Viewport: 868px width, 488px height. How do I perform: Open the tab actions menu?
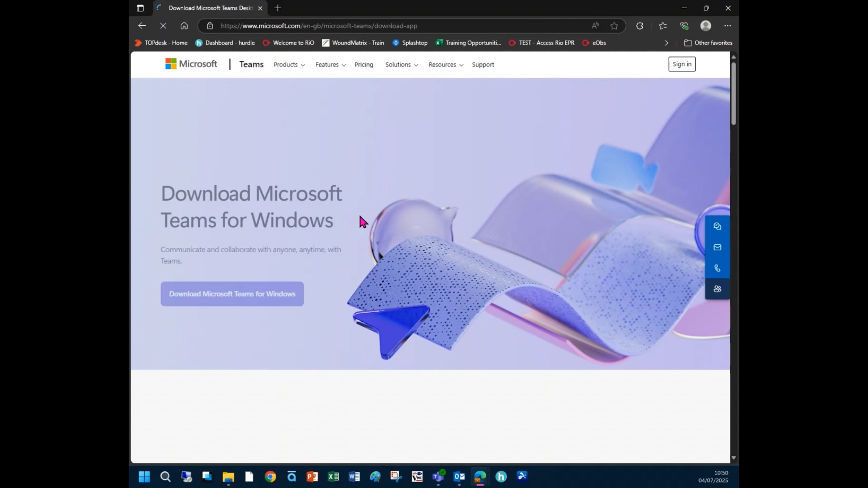140,8
